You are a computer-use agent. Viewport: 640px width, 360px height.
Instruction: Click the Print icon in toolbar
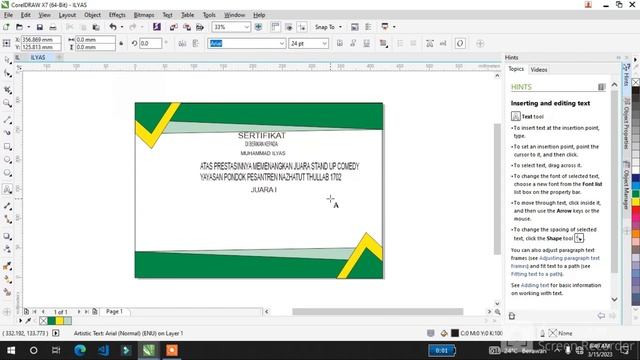tap(53, 27)
